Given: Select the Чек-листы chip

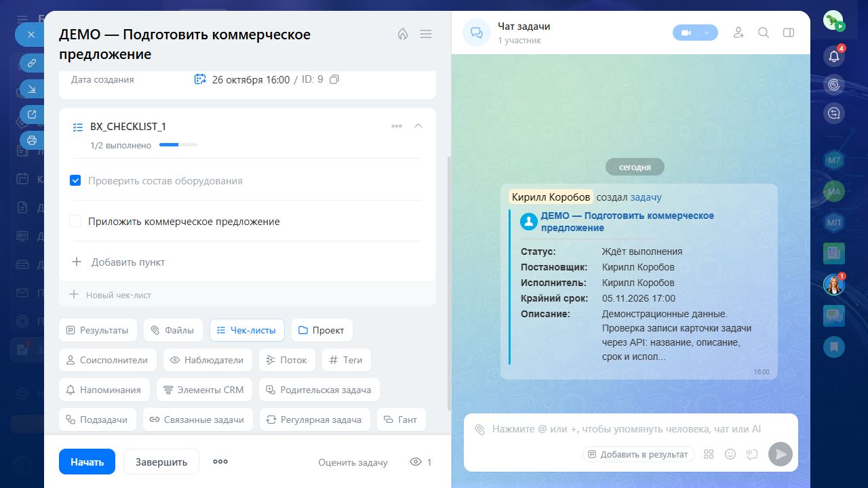Looking at the screenshot, I should click(x=247, y=330).
